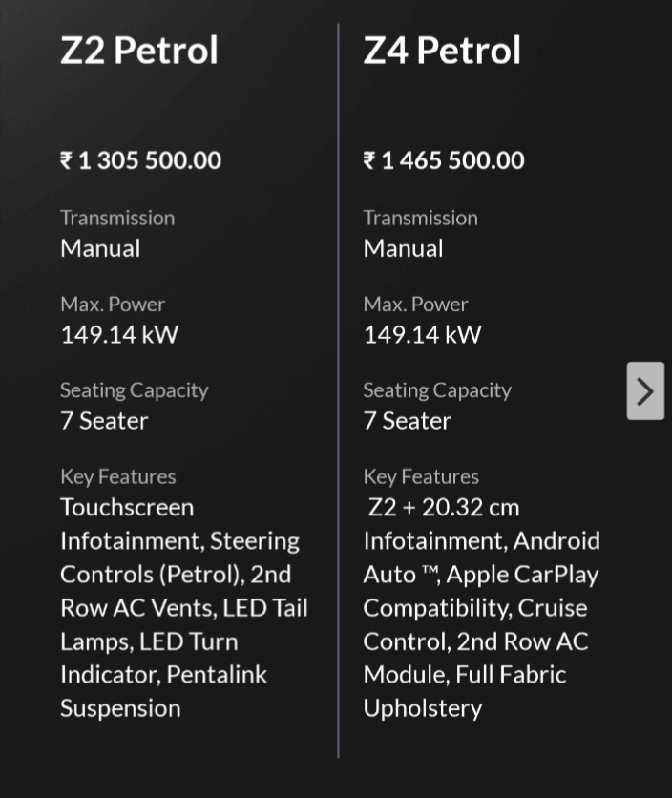
Task: Click the Seating Capacity label under Z2 Petrol
Action: (134, 390)
